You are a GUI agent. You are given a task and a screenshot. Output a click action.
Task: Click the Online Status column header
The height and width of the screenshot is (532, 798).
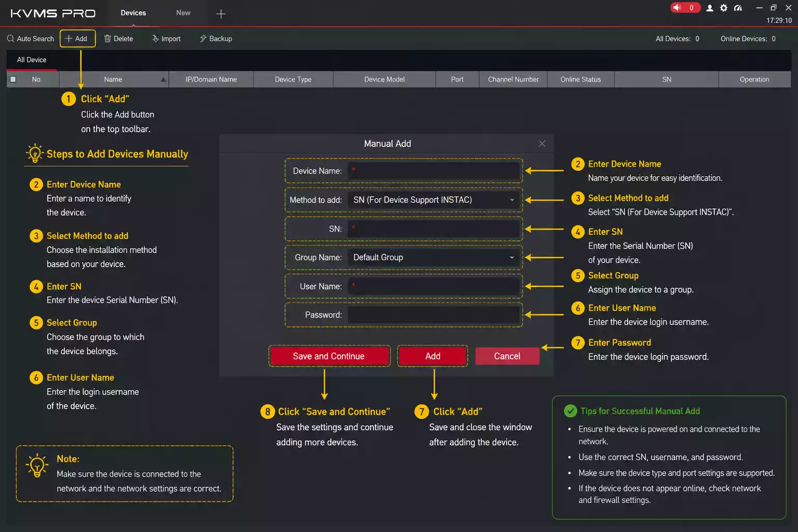(581, 79)
